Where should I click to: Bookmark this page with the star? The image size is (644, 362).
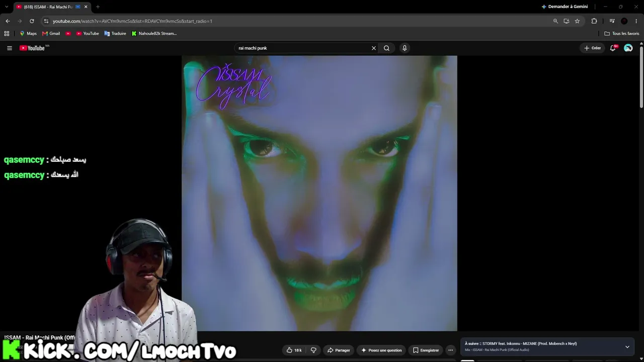point(577,21)
